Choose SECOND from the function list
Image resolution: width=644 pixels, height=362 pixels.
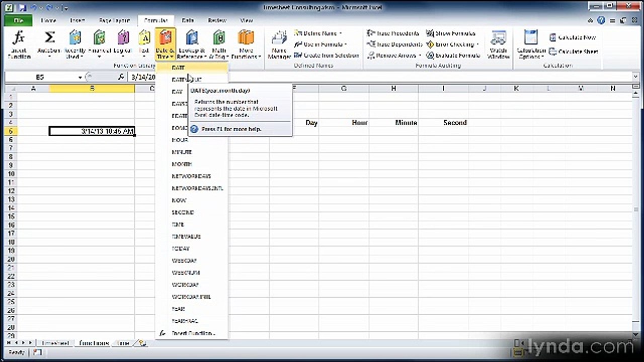click(192, 212)
